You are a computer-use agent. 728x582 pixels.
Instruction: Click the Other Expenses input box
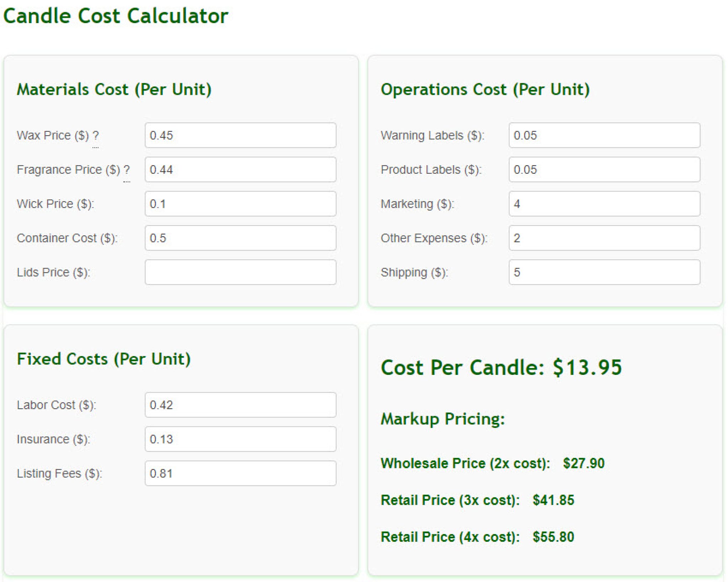(604, 238)
